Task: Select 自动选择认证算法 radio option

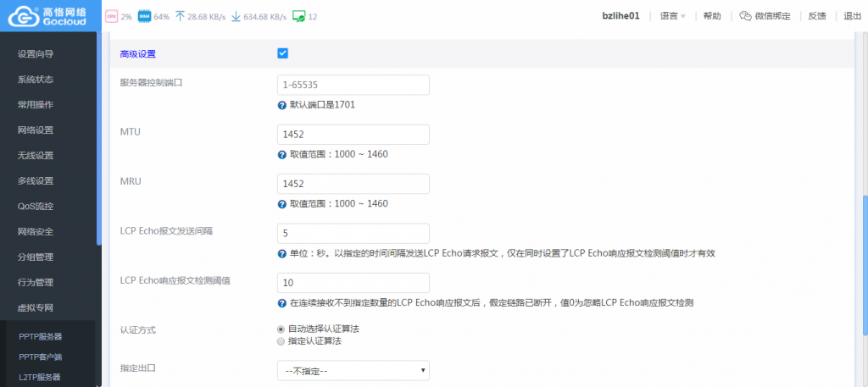Action: click(x=281, y=329)
